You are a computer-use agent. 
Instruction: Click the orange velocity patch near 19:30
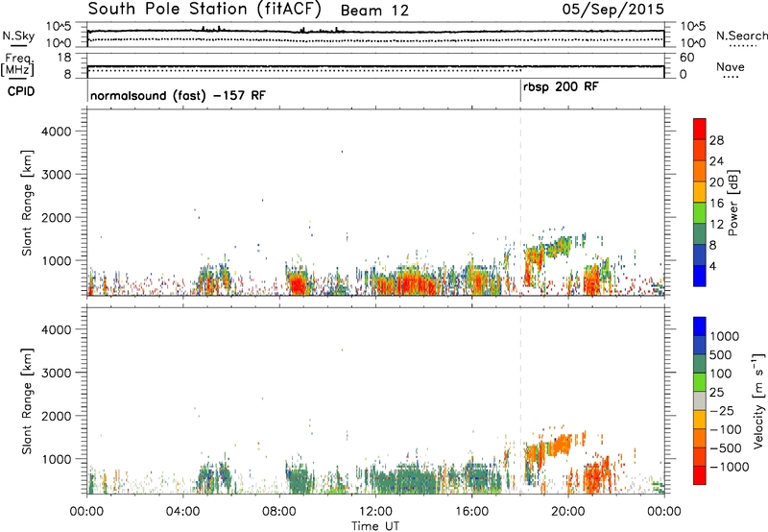coord(562,445)
